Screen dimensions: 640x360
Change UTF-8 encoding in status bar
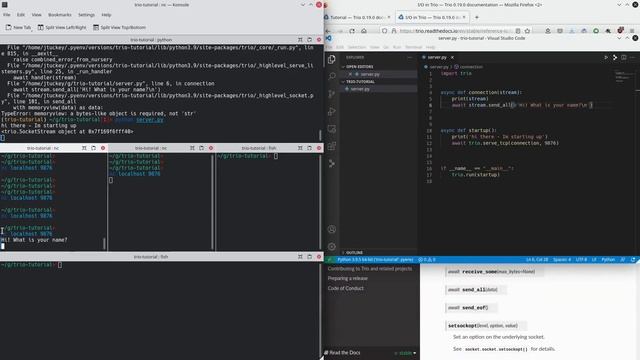coord(581,260)
